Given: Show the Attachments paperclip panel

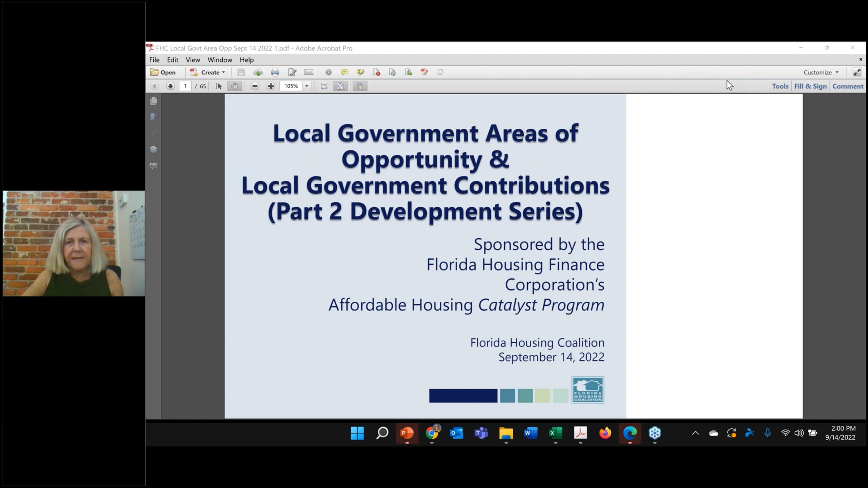Looking at the screenshot, I should coord(154,133).
